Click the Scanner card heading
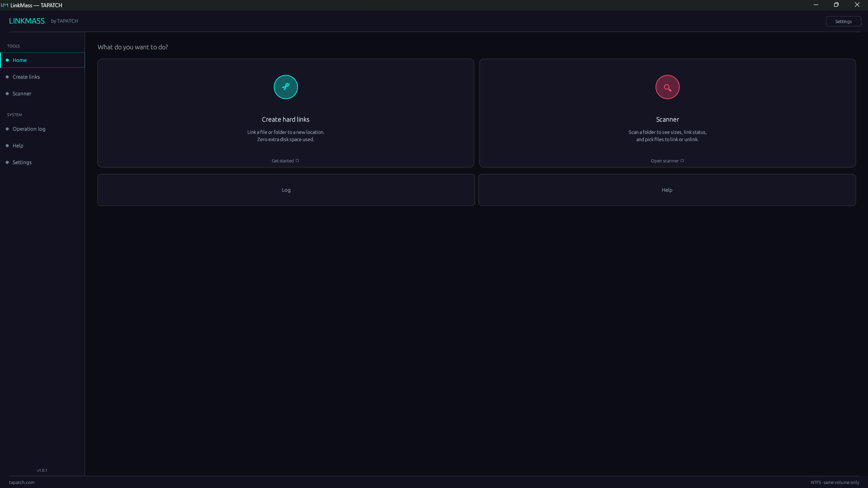868x488 pixels. click(668, 119)
